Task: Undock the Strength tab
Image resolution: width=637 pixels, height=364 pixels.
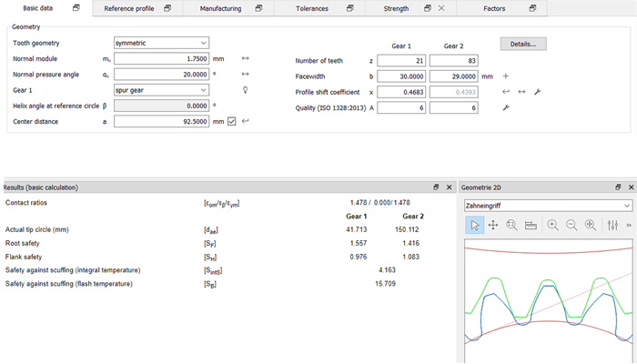Action: 428,8
